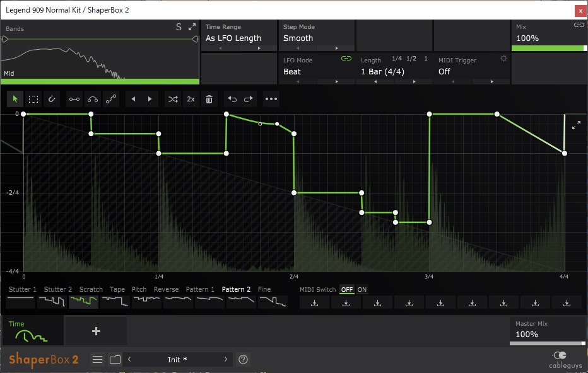The height and width of the screenshot is (373, 588).
Task: Open the three-dot more options menu
Action: [271, 100]
